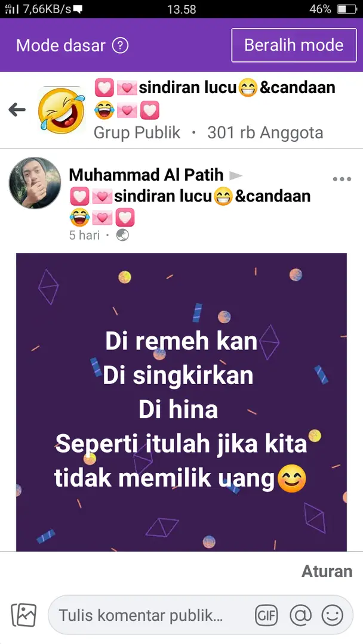Open the three-dots post options menu

pos(342,179)
